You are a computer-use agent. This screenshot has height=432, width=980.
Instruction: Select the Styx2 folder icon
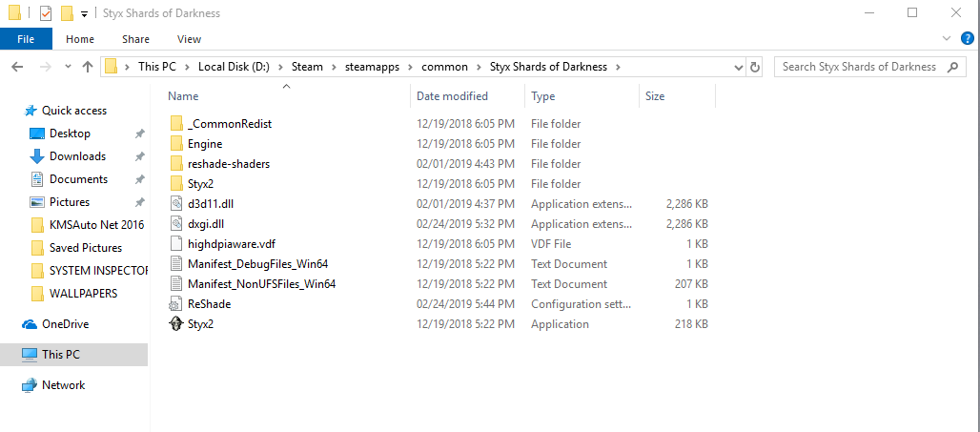click(x=176, y=184)
